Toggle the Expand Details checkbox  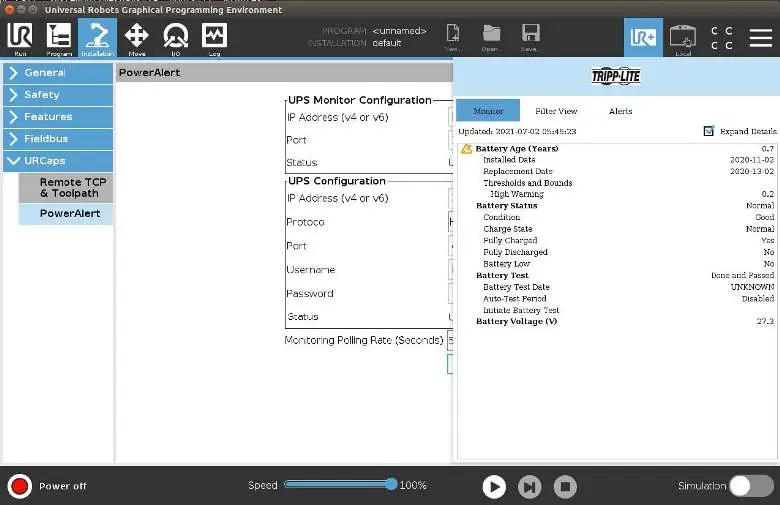pos(709,131)
